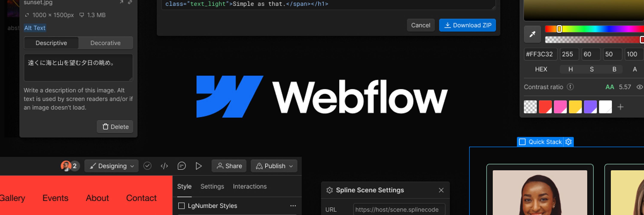Copy the sunset.jpg link icon
Image resolution: width=644 pixels, height=215 pixels.
[x=130, y=2]
